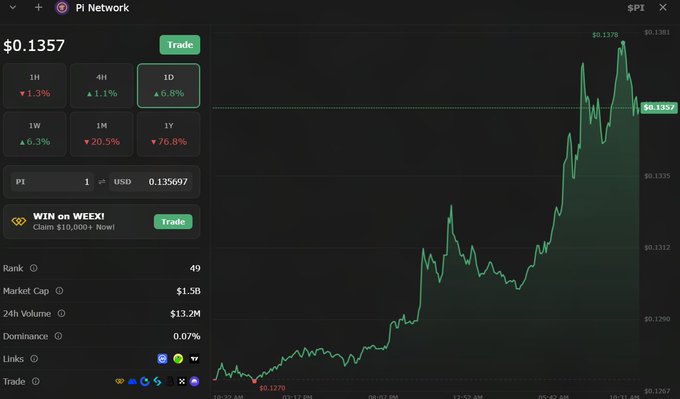Click the gold WEEX exchange icon in Trade row
The width and height of the screenshot is (680, 399).
click(x=120, y=381)
